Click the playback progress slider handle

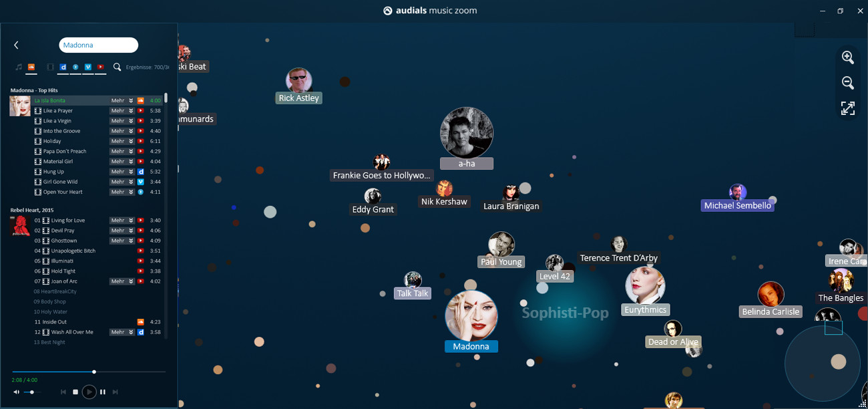[x=94, y=372]
